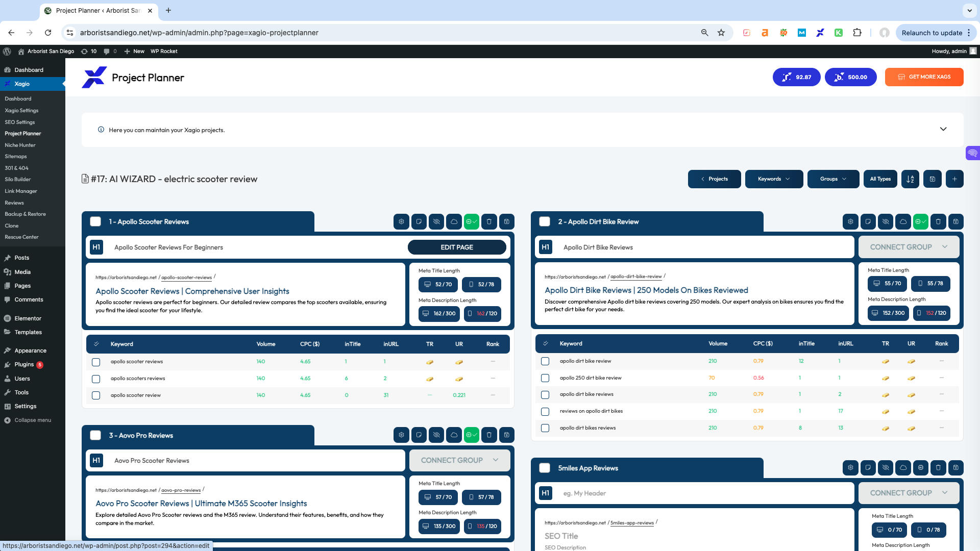This screenshot has width=980, height=551.
Task: Check keyword 'apollo 250 dirt bike review' row
Action: pyautogui.click(x=545, y=378)
